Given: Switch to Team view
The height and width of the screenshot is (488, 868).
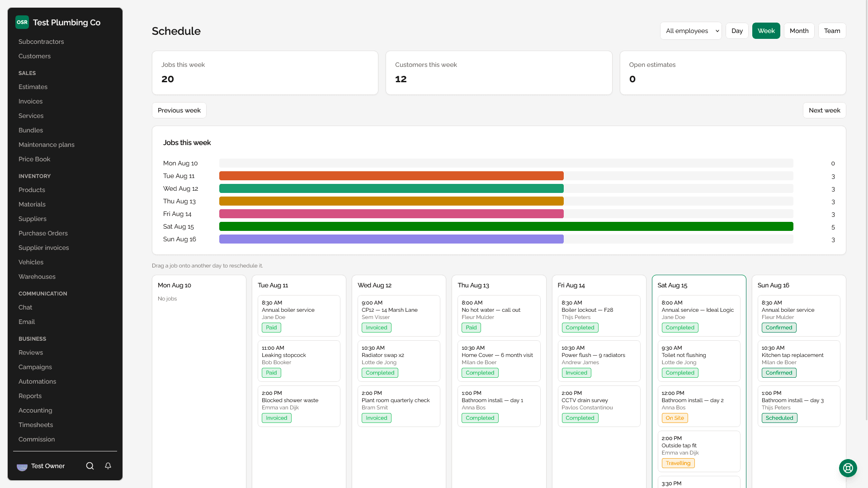Looking at the screenshot, I should tap(832, 31).
